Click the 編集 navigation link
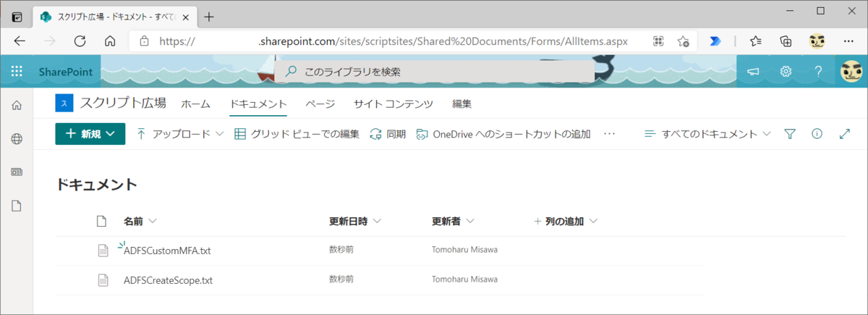This screenshot has width=868, height=315. coord(461,104)
